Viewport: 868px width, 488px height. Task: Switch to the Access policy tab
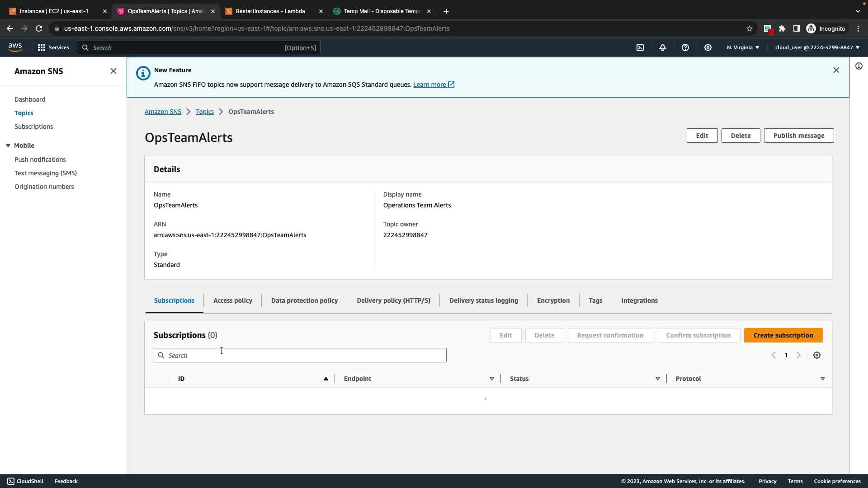click(232, 300)
